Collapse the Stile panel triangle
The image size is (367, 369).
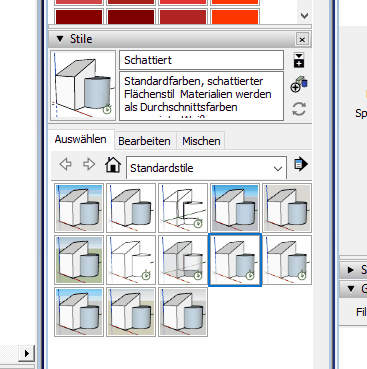60,39
